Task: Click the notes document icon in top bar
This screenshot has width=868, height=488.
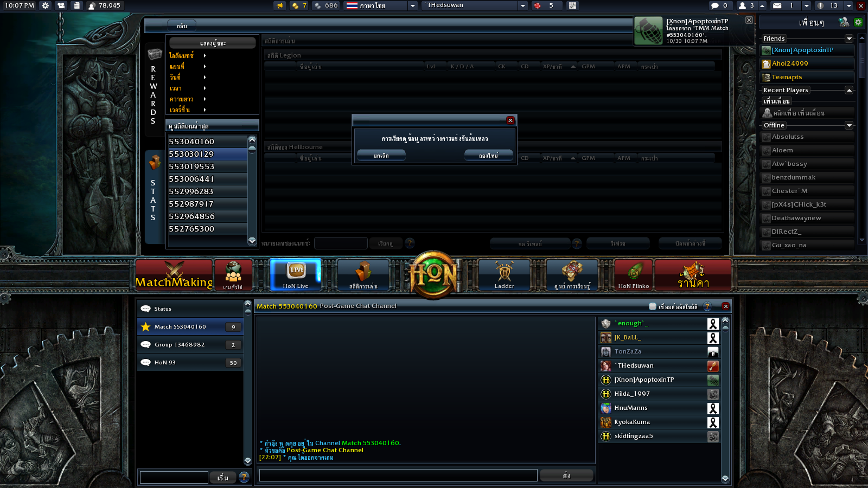Action: click(76, 5)
